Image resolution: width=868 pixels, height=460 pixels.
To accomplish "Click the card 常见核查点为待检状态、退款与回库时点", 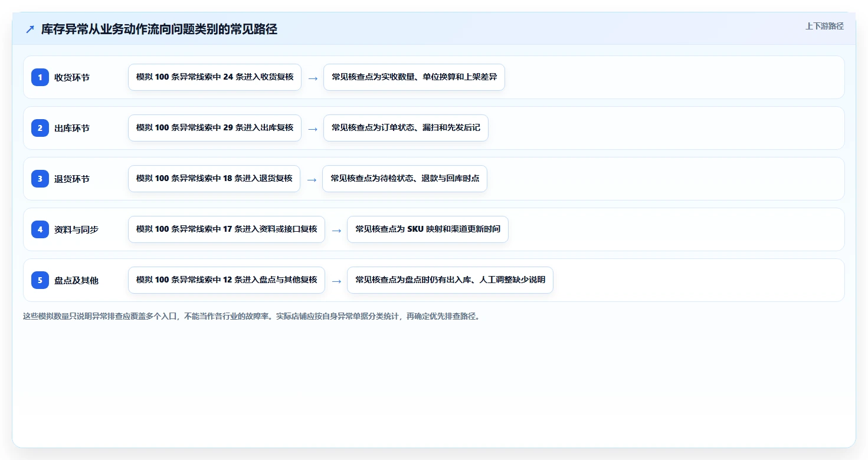I will click(405, 179).
